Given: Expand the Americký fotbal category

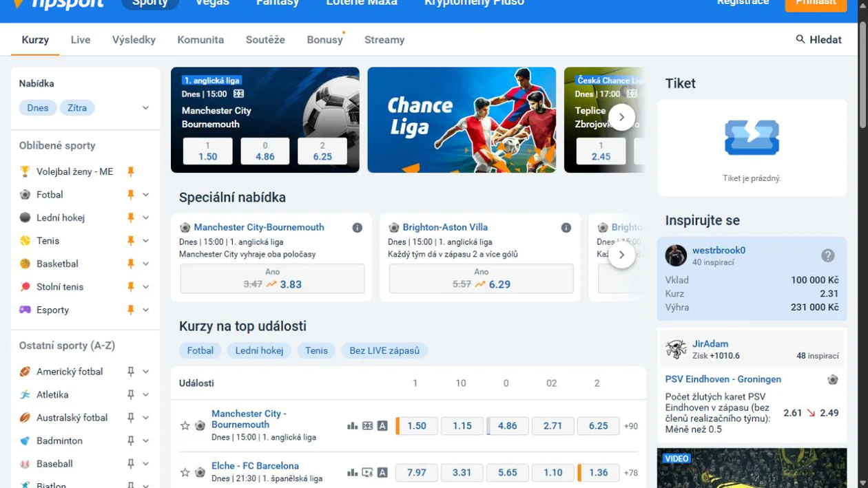Looking at the screenshot, I should tap(146, 372).
